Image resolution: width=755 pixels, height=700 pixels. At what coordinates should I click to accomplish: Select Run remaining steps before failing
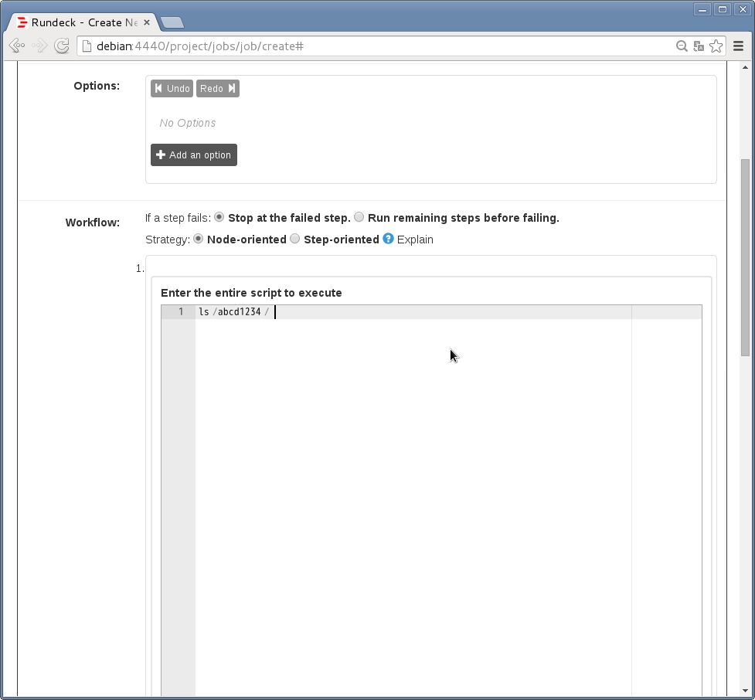(359, 217)
